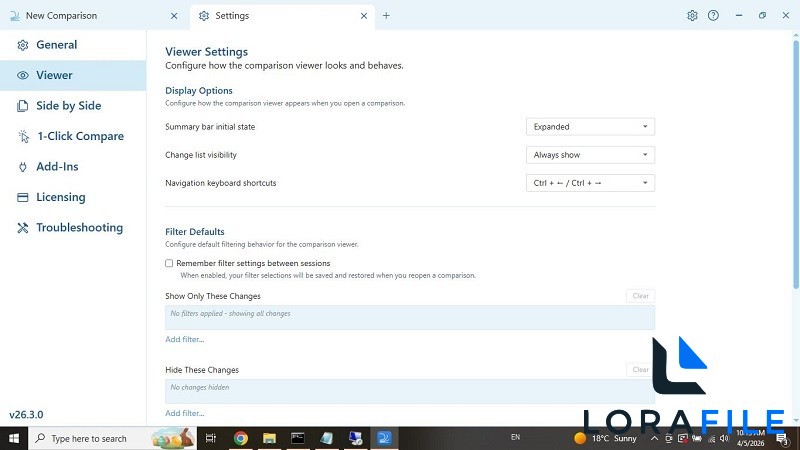
Task: Show hidden system tray icons
Action: [654, 438]
